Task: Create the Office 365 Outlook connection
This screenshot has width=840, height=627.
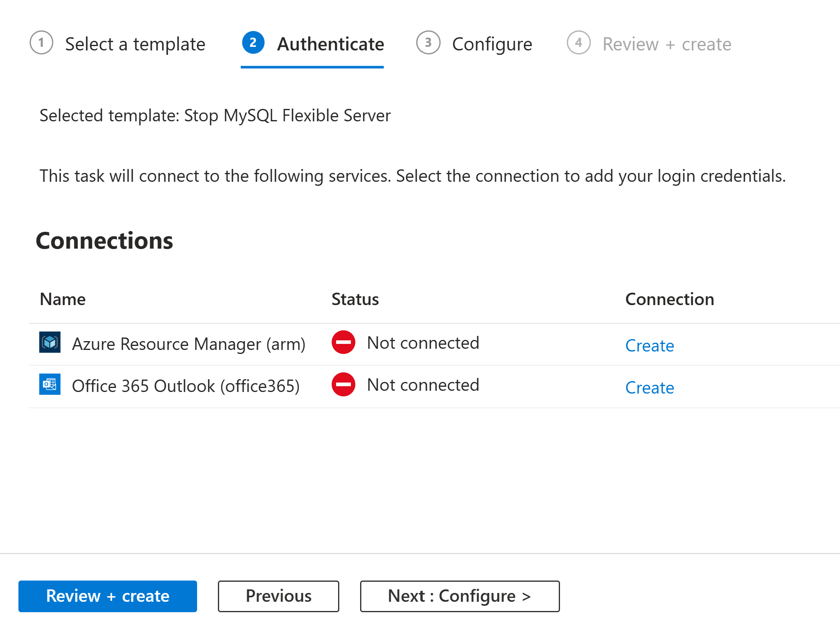Action: [649, 387]
